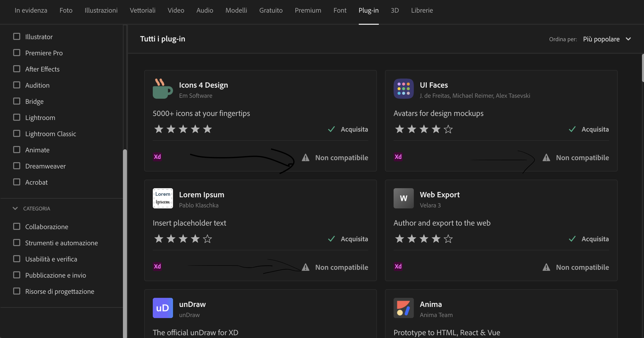Check the Premiere Pro filter checkbox
The width and height of the screenshot is (644, 338).
(x=17, y=53)
